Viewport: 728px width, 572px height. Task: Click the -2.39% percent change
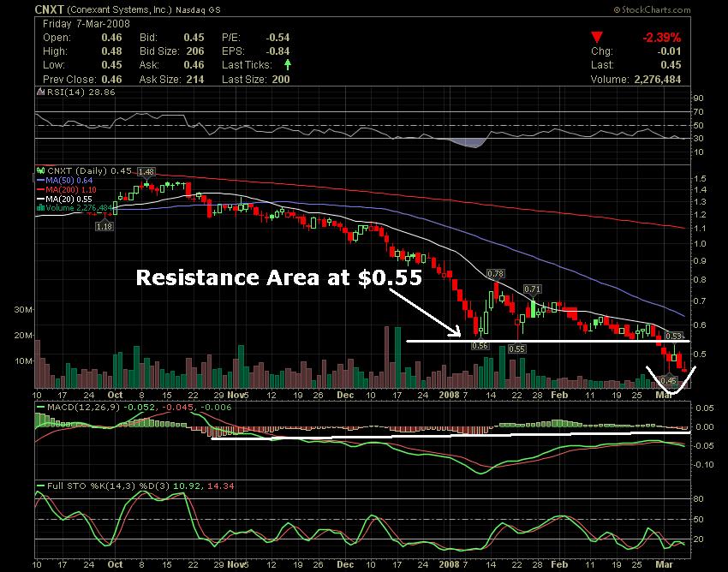tap(661, 38)
